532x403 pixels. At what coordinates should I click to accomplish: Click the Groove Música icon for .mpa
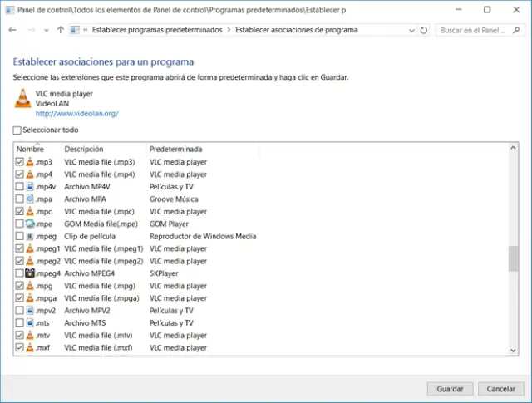tap(30, 199)
